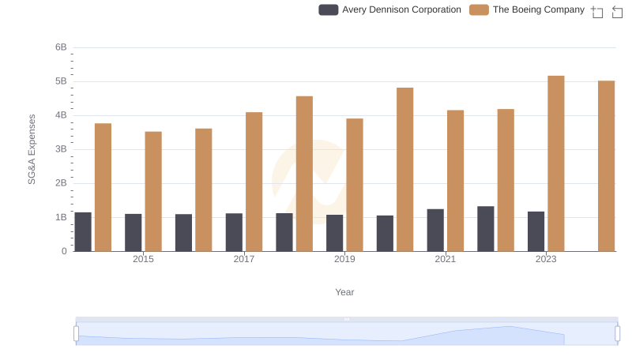Click the 3B y-axis label
The image size is (632, 364).
tap(61, 149)
